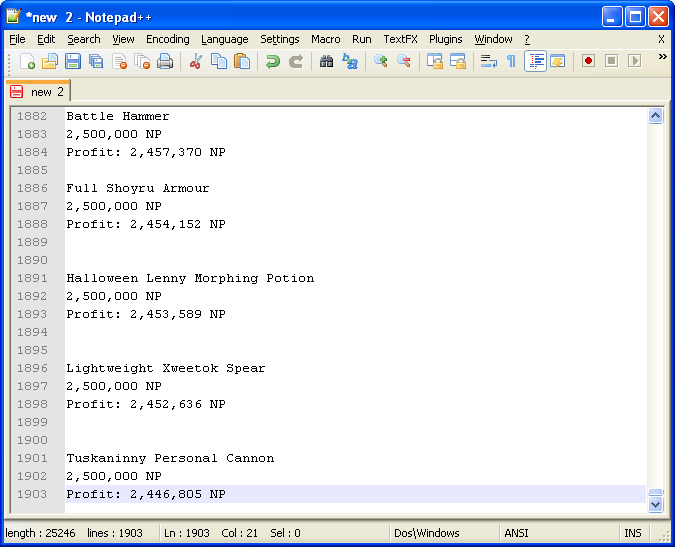675x547 pixels.
Task: Click the scrollbar up arrow
Action: (x=655, y=116)
